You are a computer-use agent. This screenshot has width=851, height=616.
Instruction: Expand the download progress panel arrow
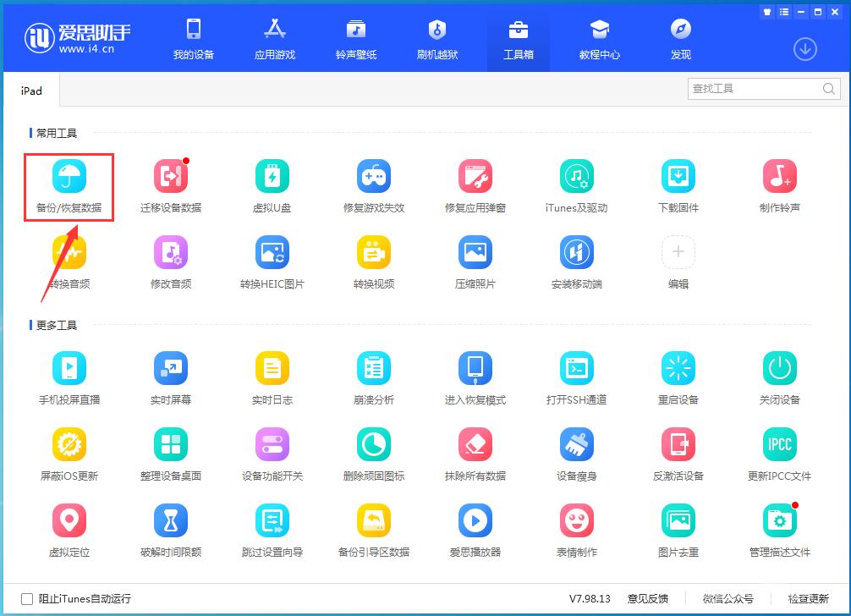click(x=804, y=50)
